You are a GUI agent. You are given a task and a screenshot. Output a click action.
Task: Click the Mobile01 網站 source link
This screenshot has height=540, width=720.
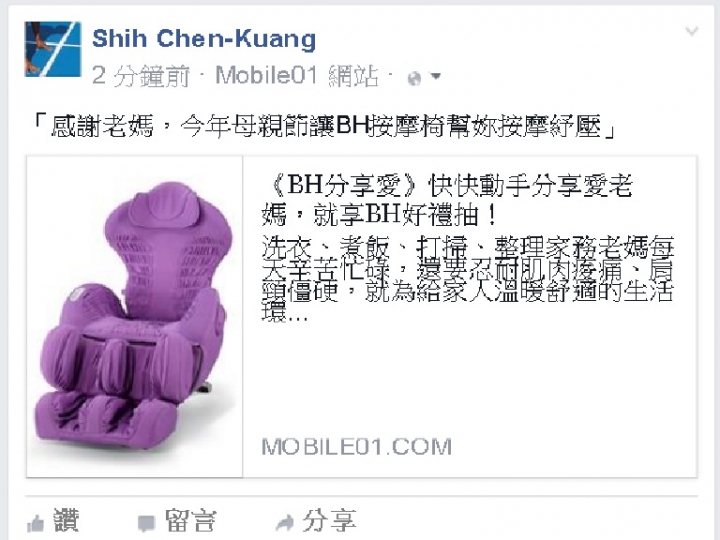(x=297, y=76)
